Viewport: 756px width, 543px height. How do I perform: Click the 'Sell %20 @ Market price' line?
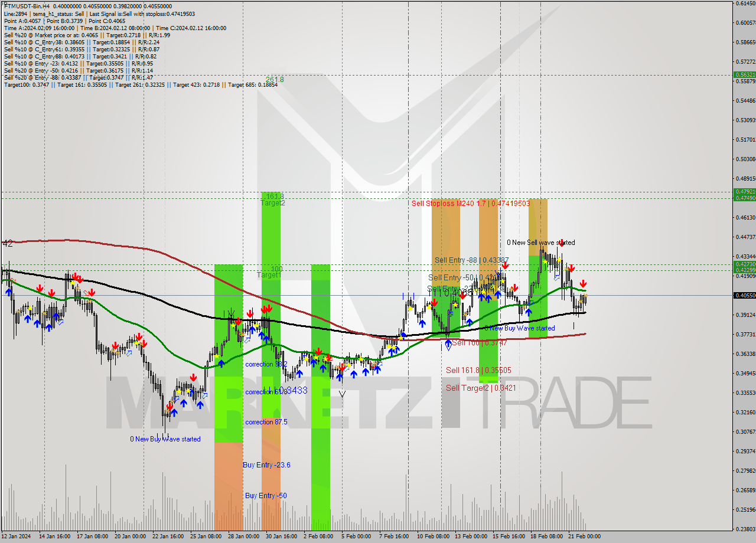pyautogui.click(x=87, y=35)
